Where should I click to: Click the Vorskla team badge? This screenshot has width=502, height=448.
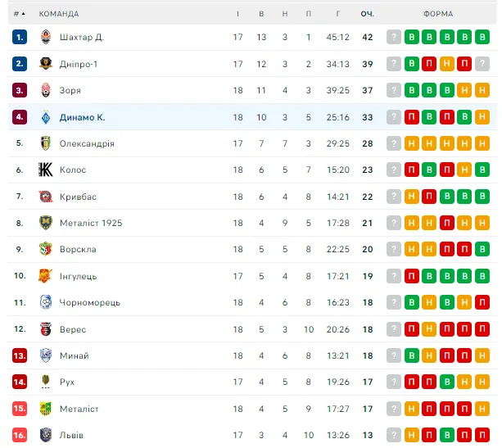[46, 249]
